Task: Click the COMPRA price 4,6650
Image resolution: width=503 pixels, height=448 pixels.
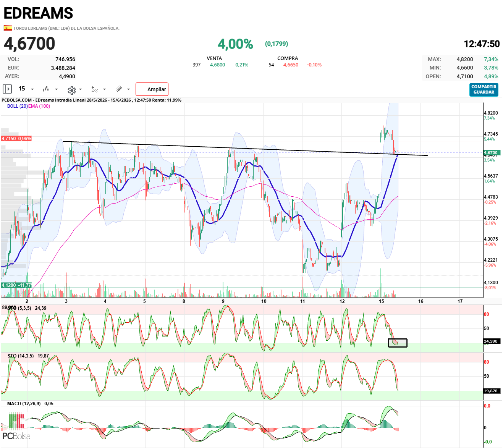Action: (x=291, y=65)
